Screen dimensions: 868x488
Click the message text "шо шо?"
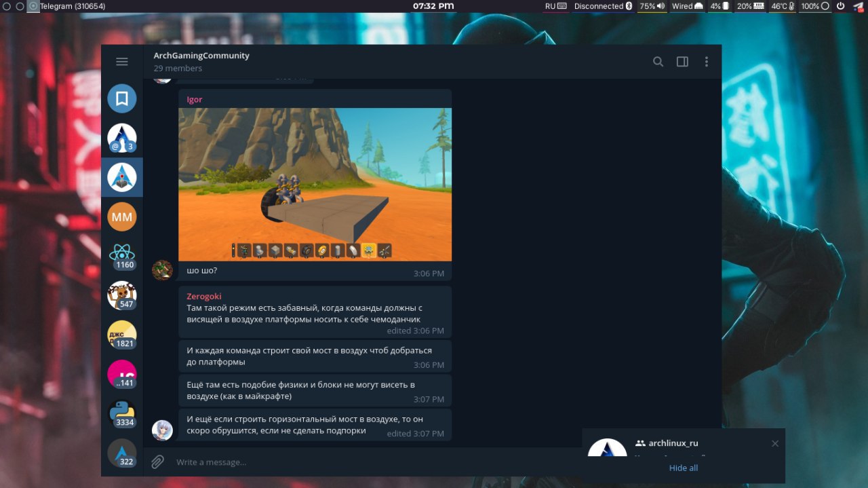(x=202, y=271)
